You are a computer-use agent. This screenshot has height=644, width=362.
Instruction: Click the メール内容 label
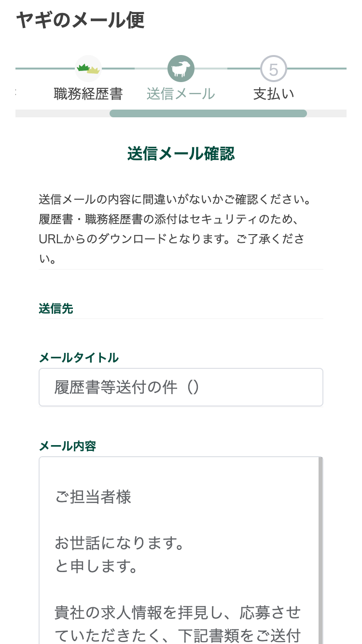click(68, 446)
